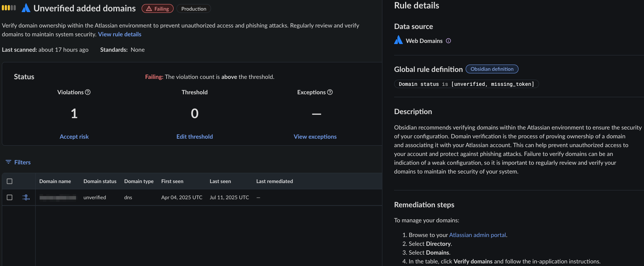Click the 'Verify domains' bold text in step 4
The height and width of the screenshot is (266, 644).
[x=473, y=261]
